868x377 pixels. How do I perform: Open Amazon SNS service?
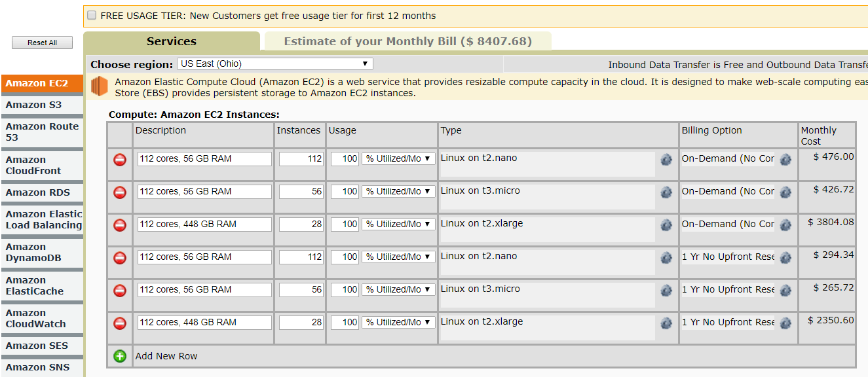(x=43, y=367)
